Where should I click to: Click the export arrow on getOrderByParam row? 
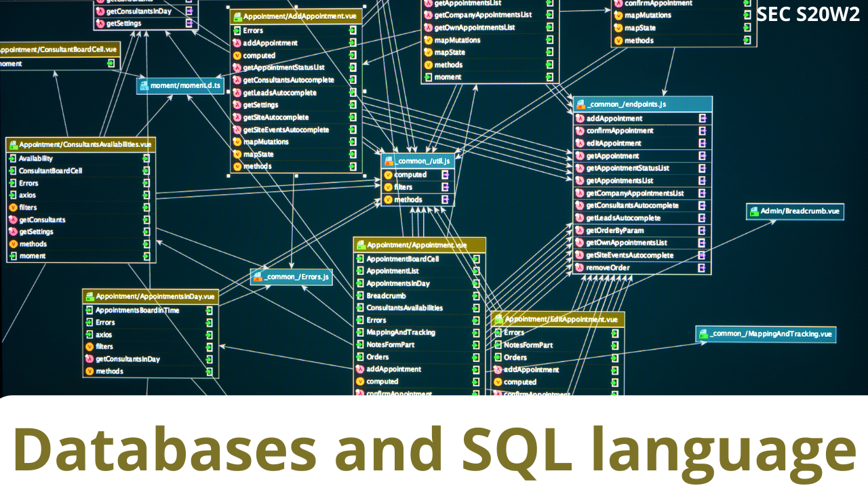703,230
